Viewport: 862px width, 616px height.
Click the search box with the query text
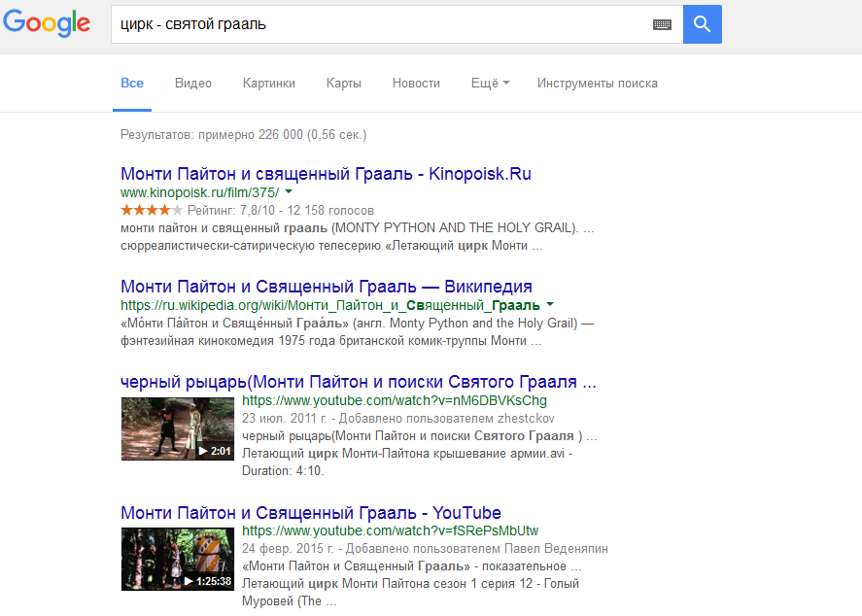coord(379,24)
